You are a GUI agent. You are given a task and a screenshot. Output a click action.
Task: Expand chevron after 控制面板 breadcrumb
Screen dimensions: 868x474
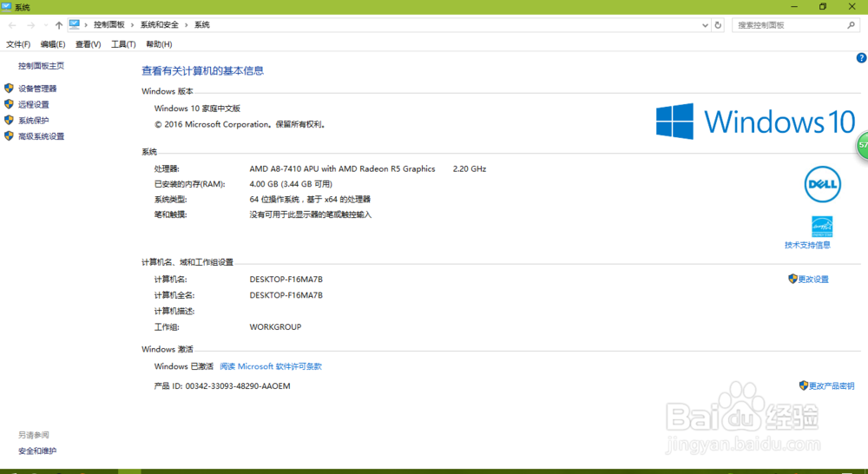tap(132, 25)
